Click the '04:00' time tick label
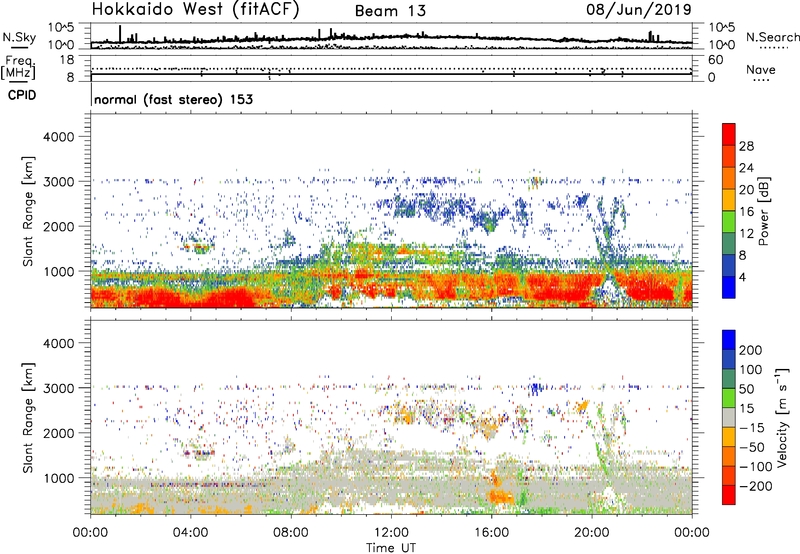This screenshot has width=800, height=554. click(190, 533)
